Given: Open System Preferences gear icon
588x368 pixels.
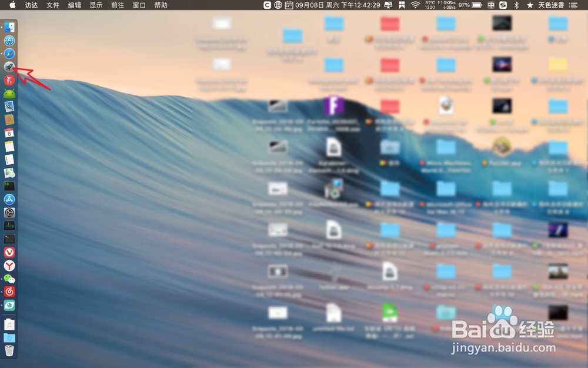Looking at the screenshot, I should coord(9,213).
